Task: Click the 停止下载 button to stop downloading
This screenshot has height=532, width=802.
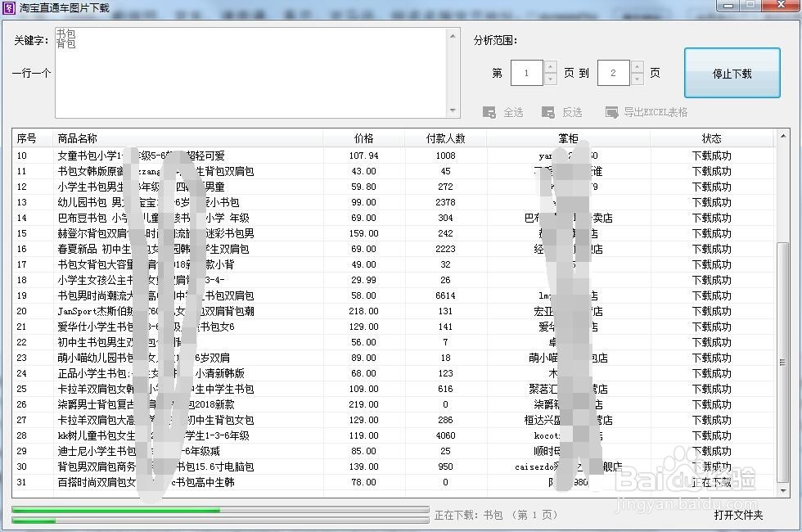Action: pos(731,73)
